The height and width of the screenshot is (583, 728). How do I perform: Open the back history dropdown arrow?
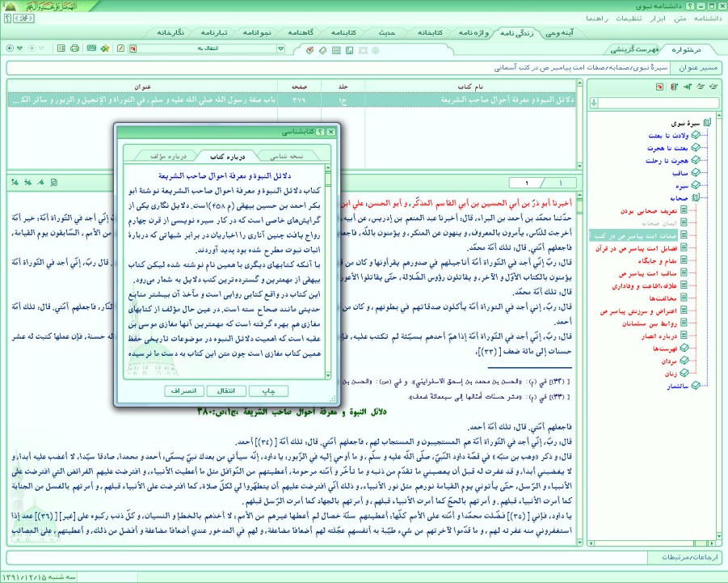coord(20,49)
